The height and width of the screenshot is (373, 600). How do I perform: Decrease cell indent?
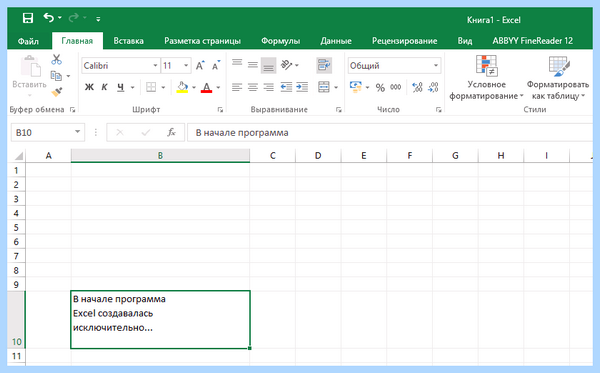click(x=286, y=87)
